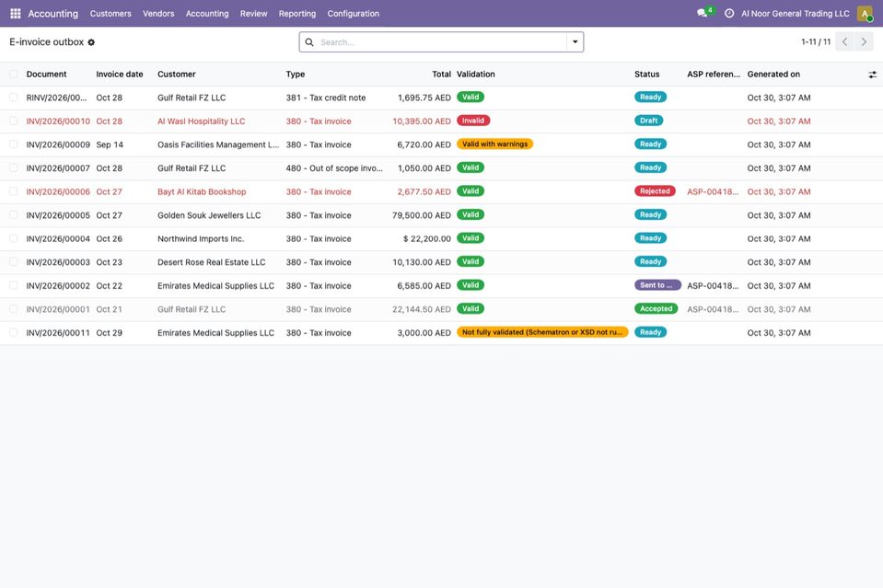Open the user avatar menu

pyautogui.click(x=865, y=14)
